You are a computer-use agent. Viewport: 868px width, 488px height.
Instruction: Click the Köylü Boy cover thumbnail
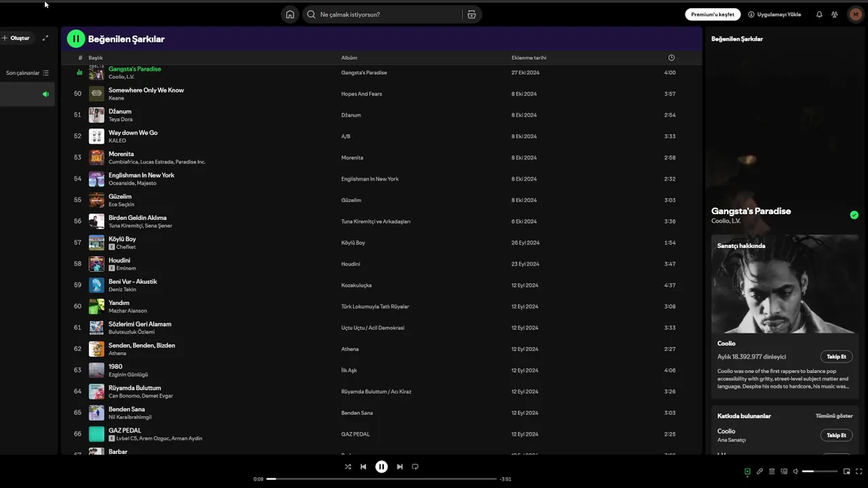96,243
